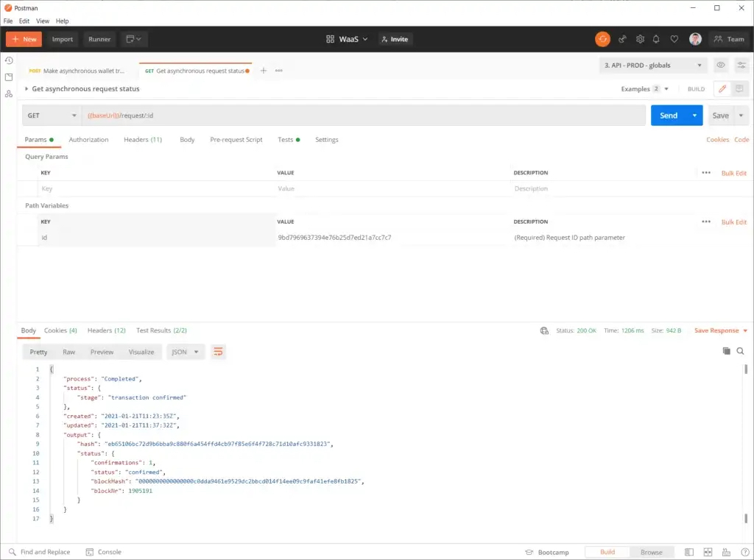This screenshot has width=754, height=560.
Task: Switch to the POST Make asynchronous wallet tab
Action: [x=77, y=71]
